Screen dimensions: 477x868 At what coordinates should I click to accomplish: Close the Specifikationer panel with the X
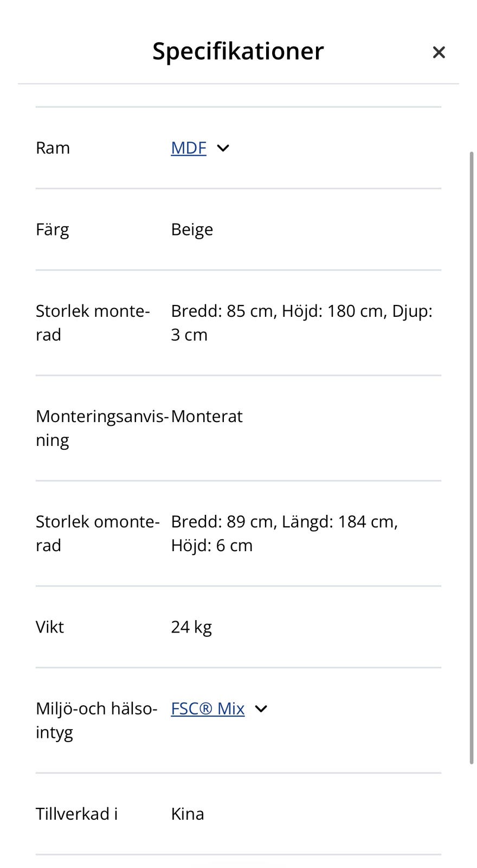tap(439, 52)
